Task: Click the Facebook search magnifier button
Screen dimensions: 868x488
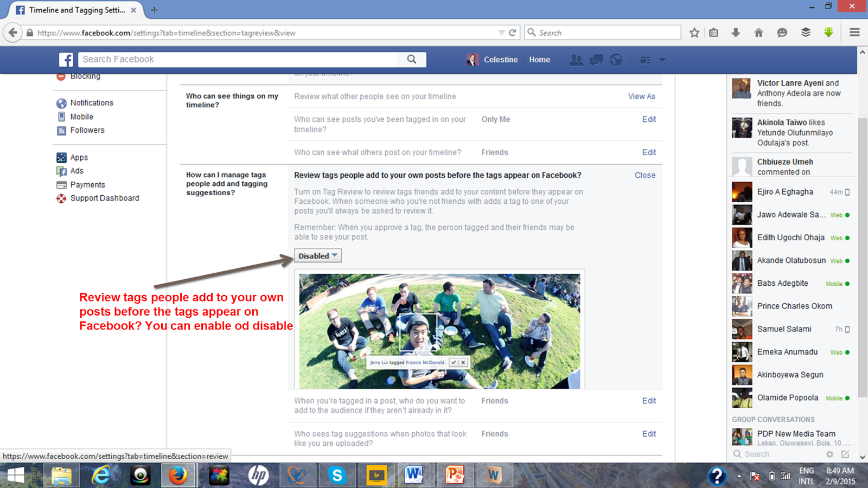Action: (412, 59)
